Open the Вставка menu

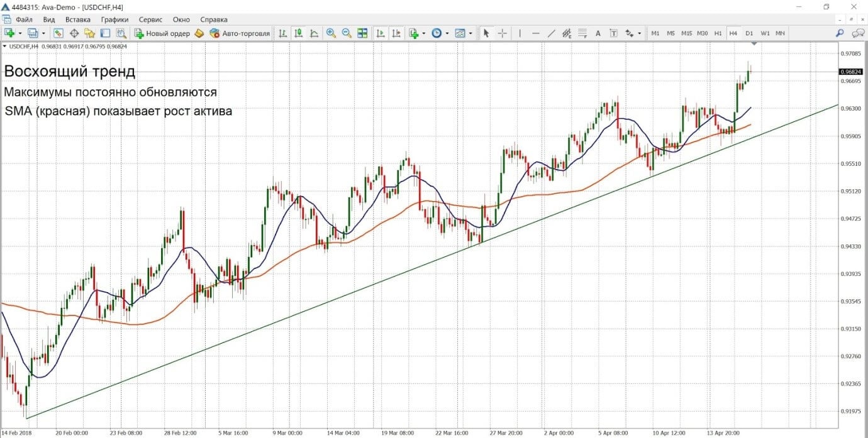(x=77, y=19)
